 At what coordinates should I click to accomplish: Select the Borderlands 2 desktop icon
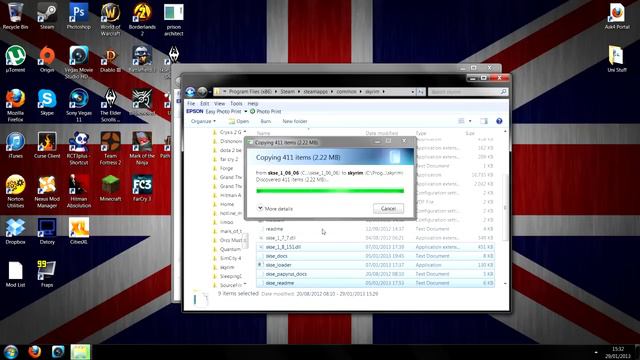coord(142,19)
